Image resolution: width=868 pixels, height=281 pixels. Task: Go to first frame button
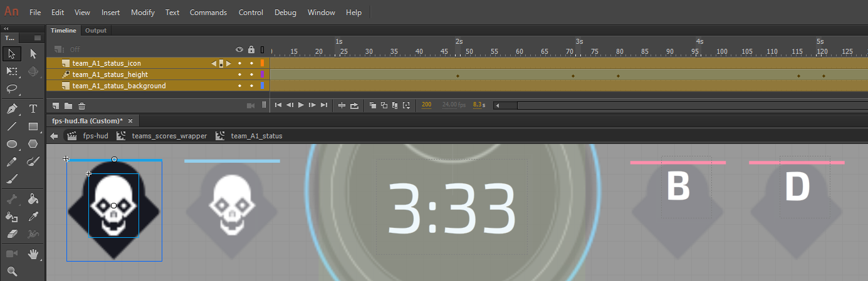(278, 105)
